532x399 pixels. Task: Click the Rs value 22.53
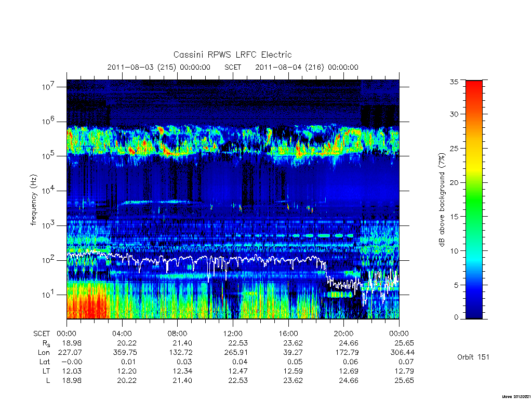(x=238, y=343)
